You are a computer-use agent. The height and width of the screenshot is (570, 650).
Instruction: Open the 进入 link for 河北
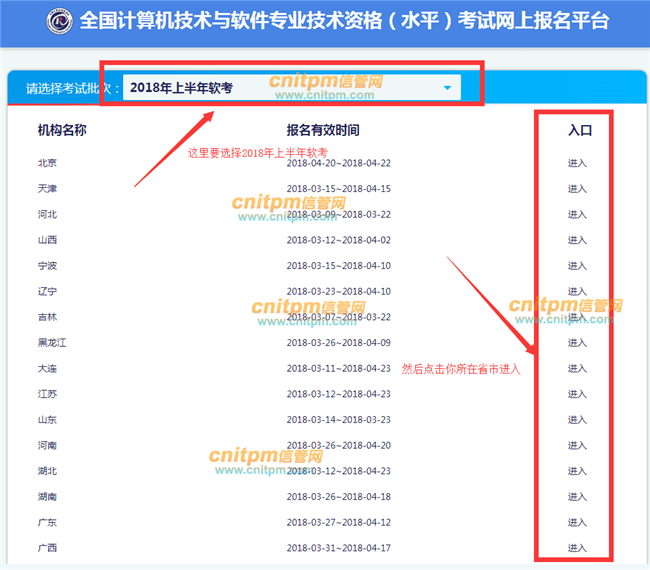click(577, 215)
